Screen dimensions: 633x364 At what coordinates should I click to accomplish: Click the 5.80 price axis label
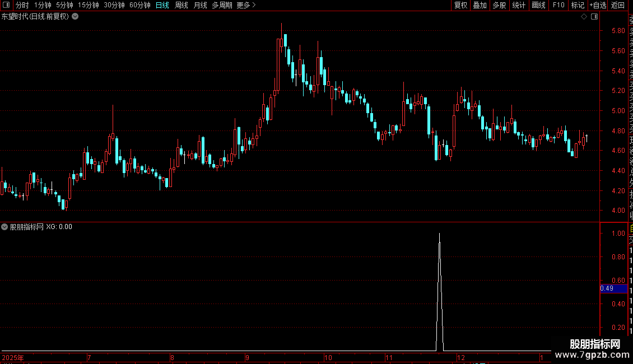(618, 31)
